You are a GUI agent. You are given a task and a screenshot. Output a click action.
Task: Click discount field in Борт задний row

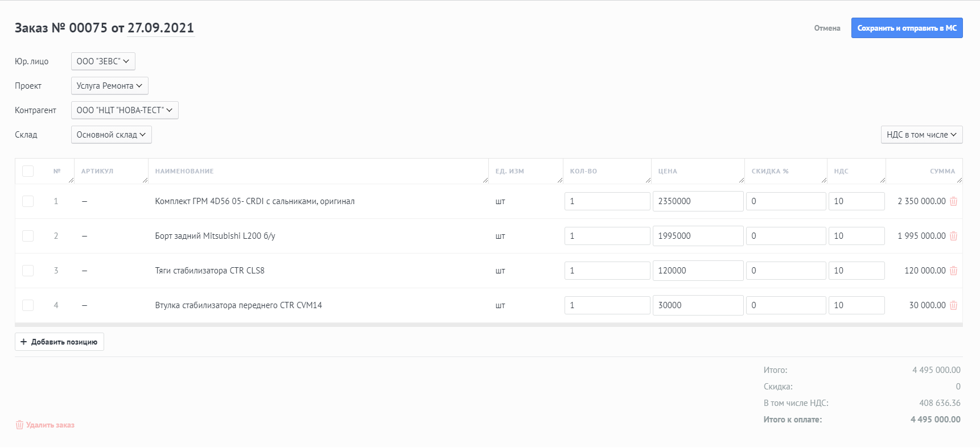(786, 236)
